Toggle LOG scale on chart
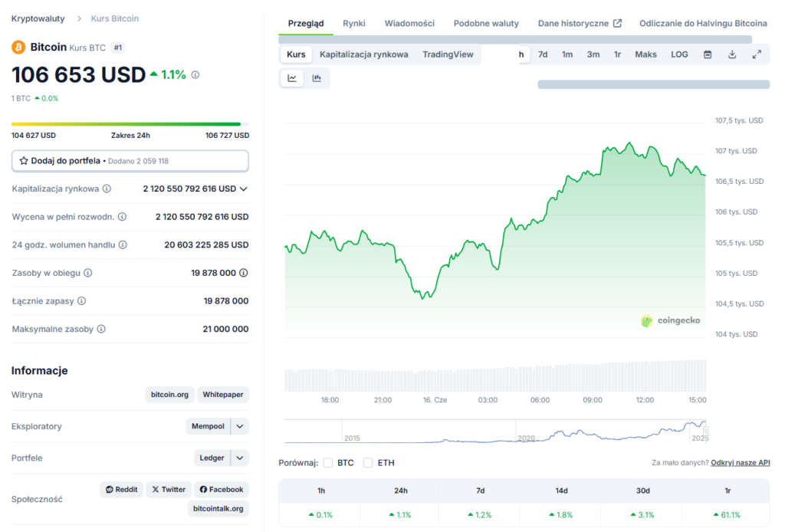This screenshot has height=532, width=785. [679, 54]
